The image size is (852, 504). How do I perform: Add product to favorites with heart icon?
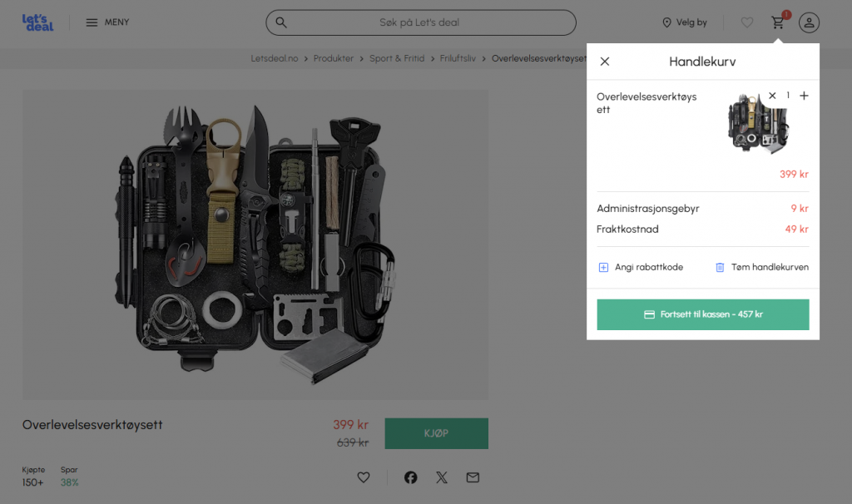tap(364, 477)
